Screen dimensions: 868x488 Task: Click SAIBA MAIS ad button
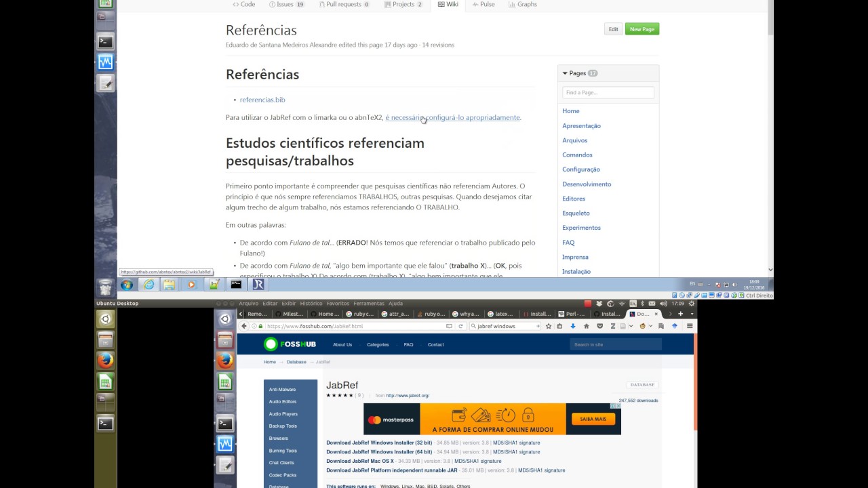pyautogui.click(x=593, y=419)
